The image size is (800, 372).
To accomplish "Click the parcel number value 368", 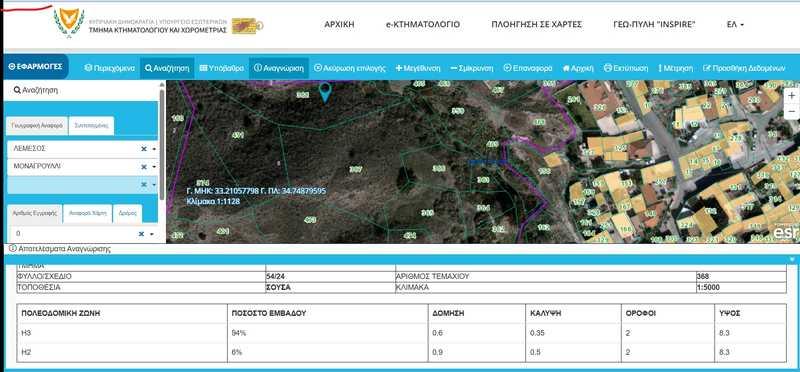I will tap(703, 276).
